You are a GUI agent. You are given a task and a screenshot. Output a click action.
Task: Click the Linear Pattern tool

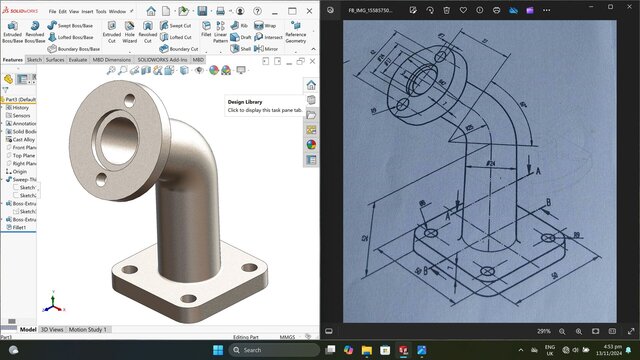(x=220, y=32)
